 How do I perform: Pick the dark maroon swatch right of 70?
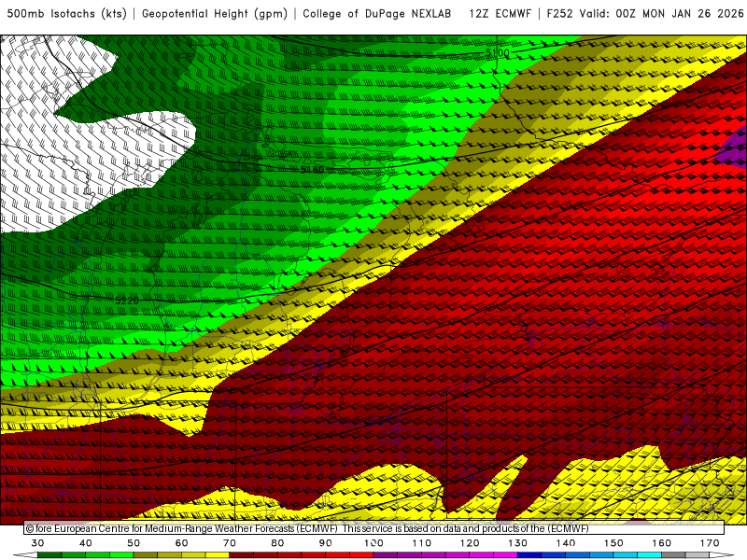[x=242, y=555]
